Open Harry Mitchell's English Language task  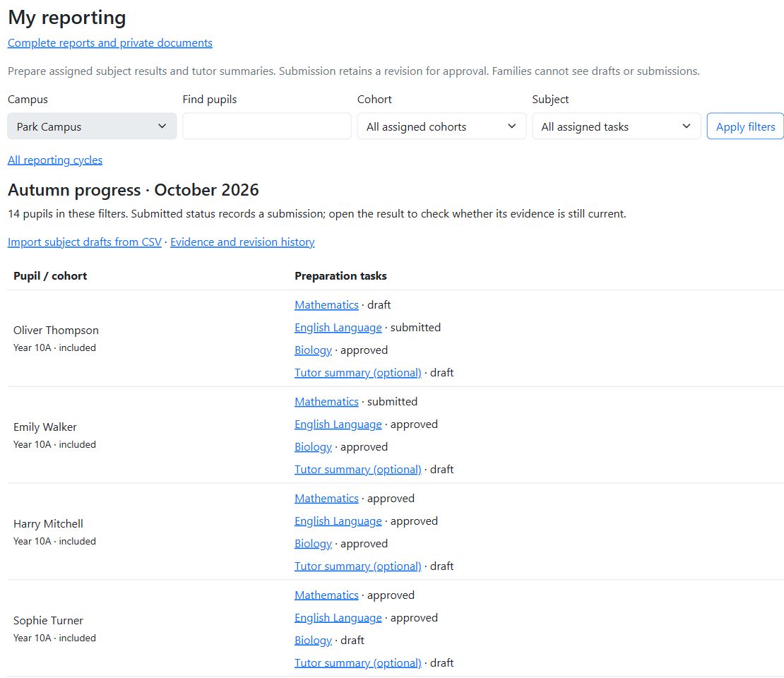(x=338, y=521)
